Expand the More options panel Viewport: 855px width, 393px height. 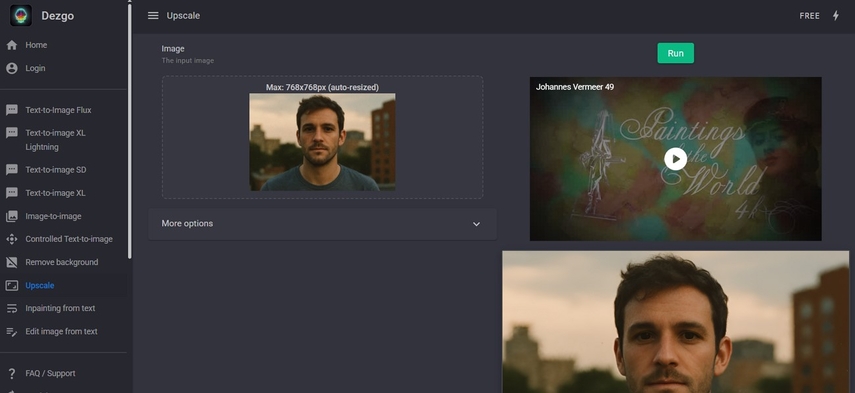[x=322, y=224]
